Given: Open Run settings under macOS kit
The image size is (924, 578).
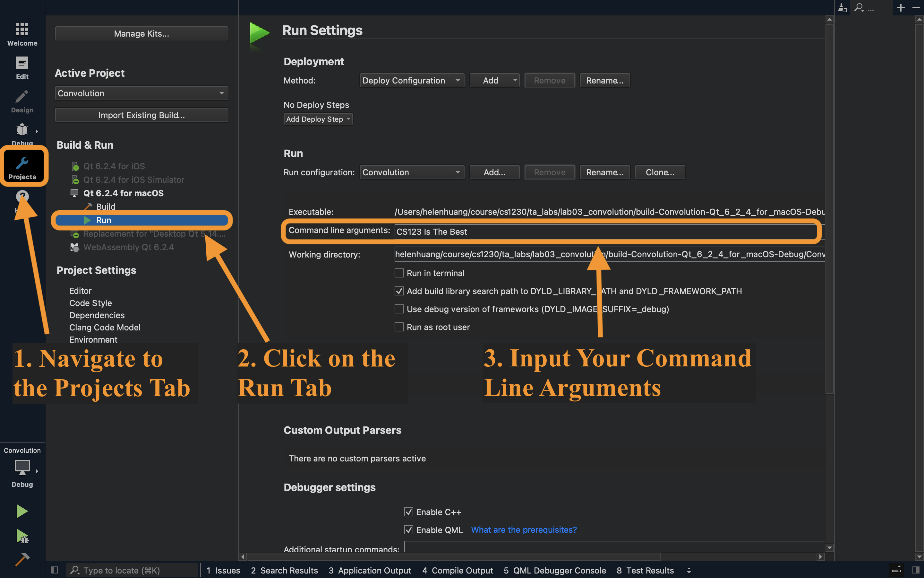Looking at the screenshot, I should (x=142, y=220).
